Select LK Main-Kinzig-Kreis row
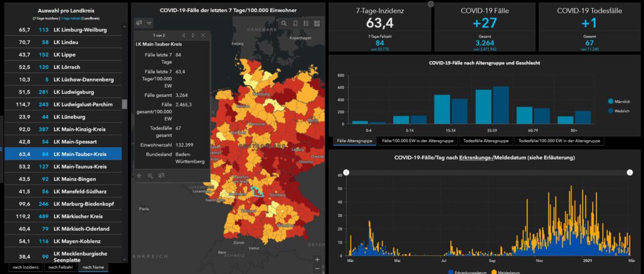This screenshot has height=274, width=644. 63,129
